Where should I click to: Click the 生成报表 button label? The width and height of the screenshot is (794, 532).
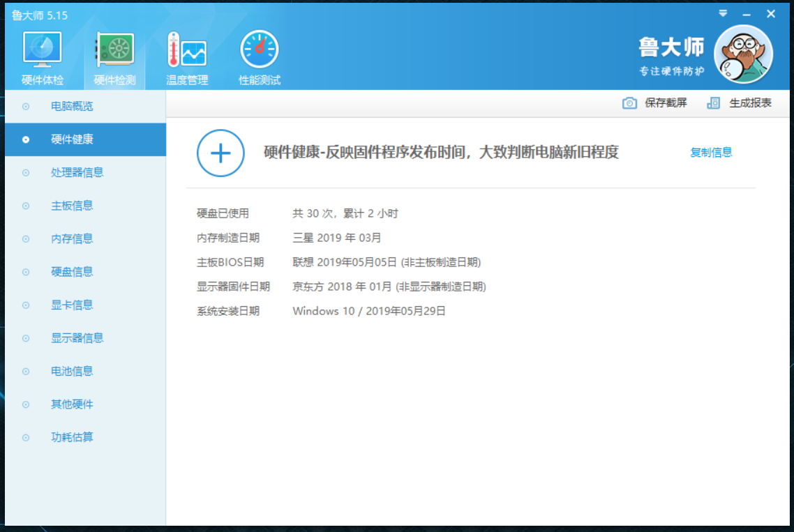tap(750, 103)
